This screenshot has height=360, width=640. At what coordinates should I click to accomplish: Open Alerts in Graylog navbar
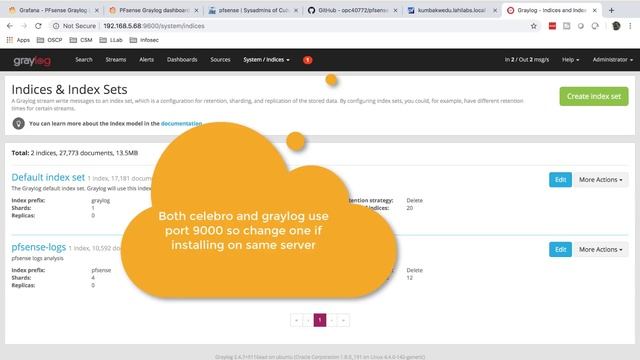pyautogui.click(x=147, y=60)
